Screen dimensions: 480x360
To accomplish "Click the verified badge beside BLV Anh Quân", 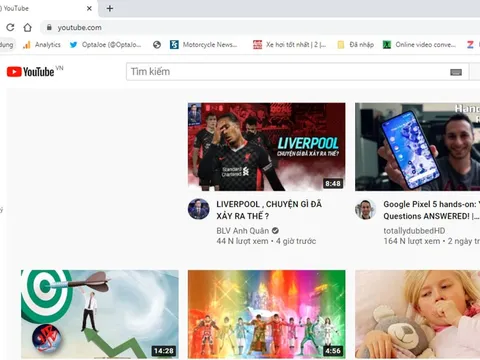I will click(x=275, y=231).
